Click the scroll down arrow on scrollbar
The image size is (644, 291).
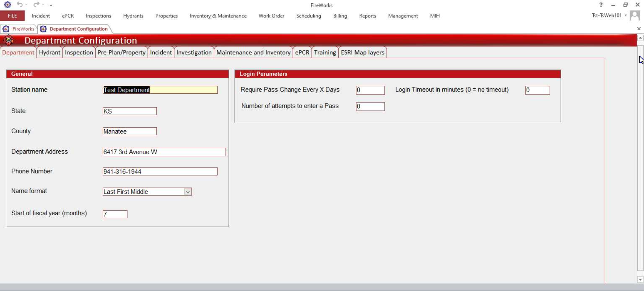(640, 280)
